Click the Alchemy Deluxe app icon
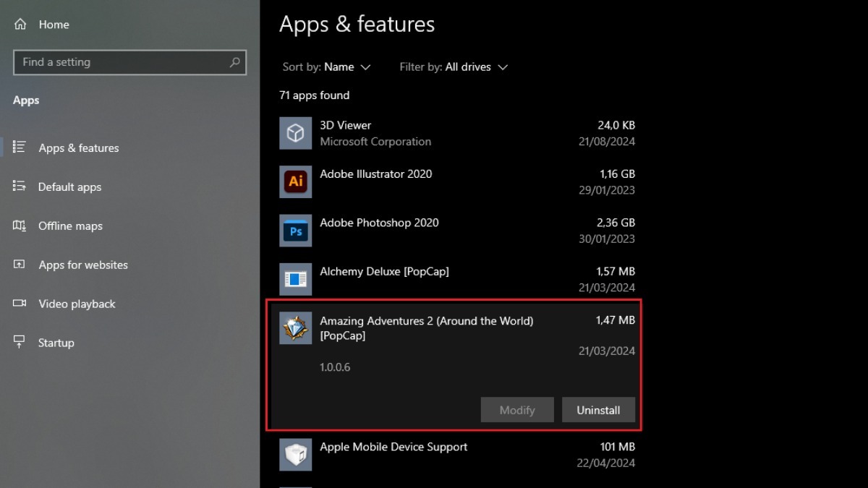This screenshot has height=488, width=868. coord(295,279)
